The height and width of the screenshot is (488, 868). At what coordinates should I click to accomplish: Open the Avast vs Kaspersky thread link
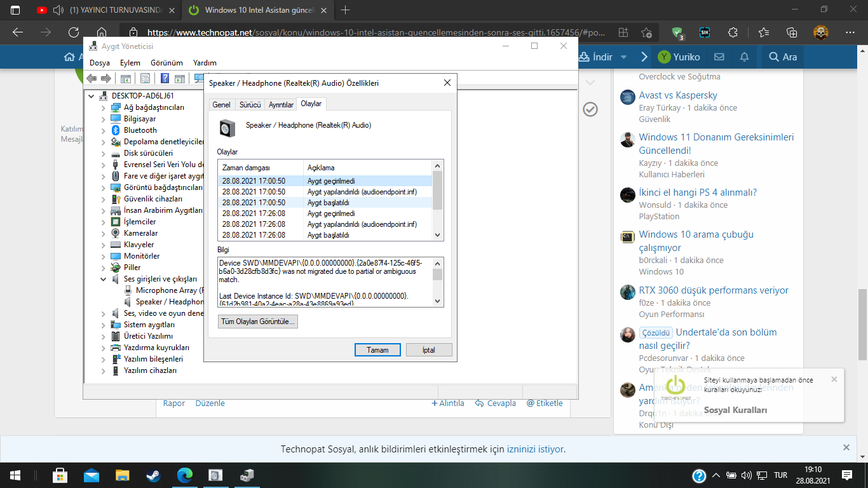click(x=678, y=95)
